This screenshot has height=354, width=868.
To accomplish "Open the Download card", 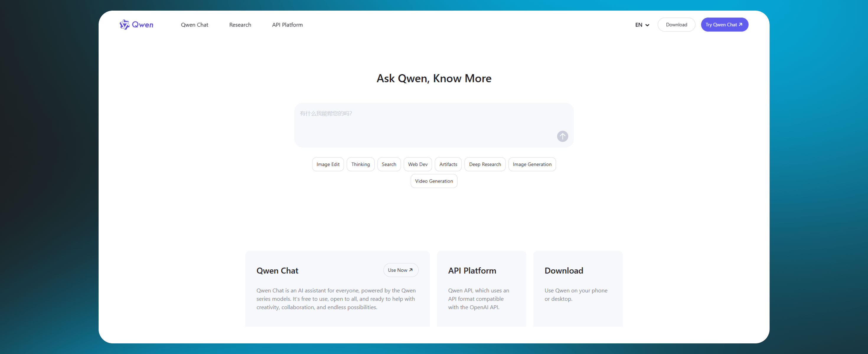I will point(577,288).
